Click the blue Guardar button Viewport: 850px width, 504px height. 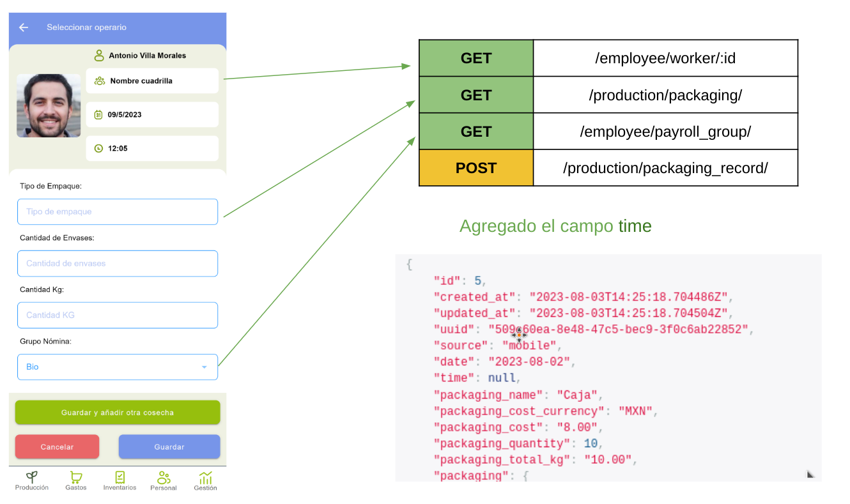169,447
